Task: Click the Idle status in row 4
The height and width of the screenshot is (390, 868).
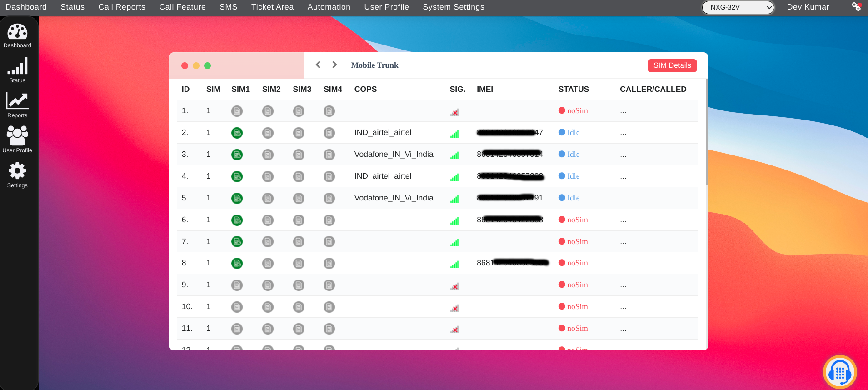Action: point(573,176)
